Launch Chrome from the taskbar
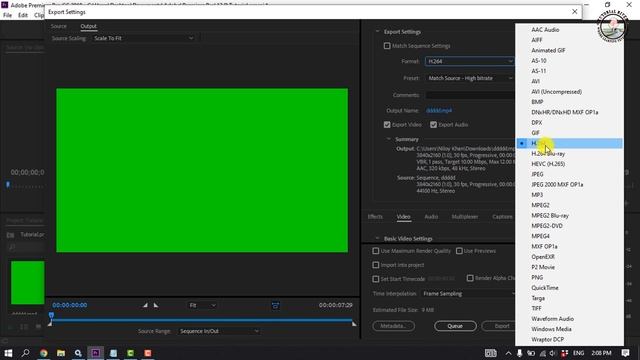The height and width of the screenshot is (360, 640). coord(43,353)
